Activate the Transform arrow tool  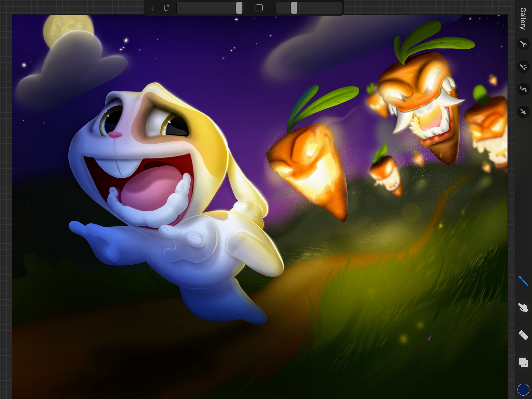point(523,112)
